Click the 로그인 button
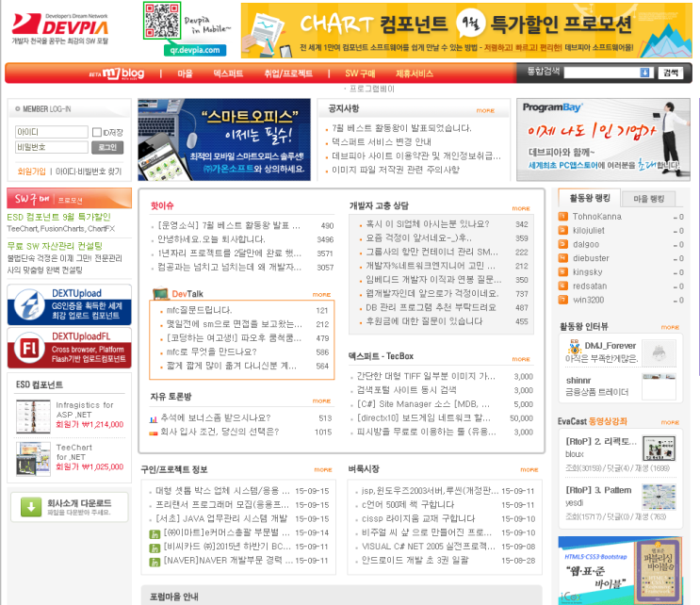This screenshot has width=700, height=605. 107,147
